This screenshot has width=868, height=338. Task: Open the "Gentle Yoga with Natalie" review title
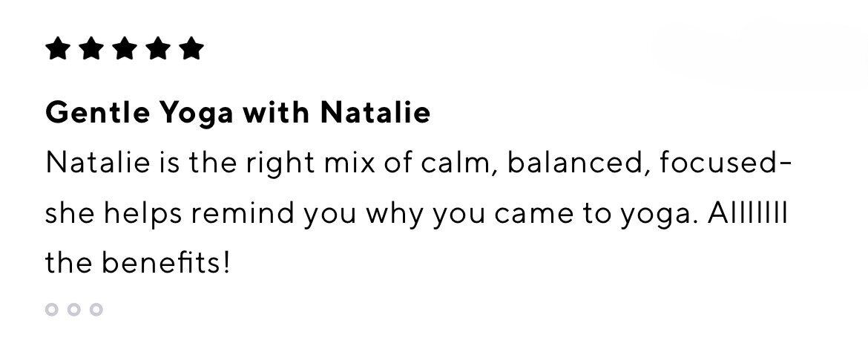(x=238, y=114)
